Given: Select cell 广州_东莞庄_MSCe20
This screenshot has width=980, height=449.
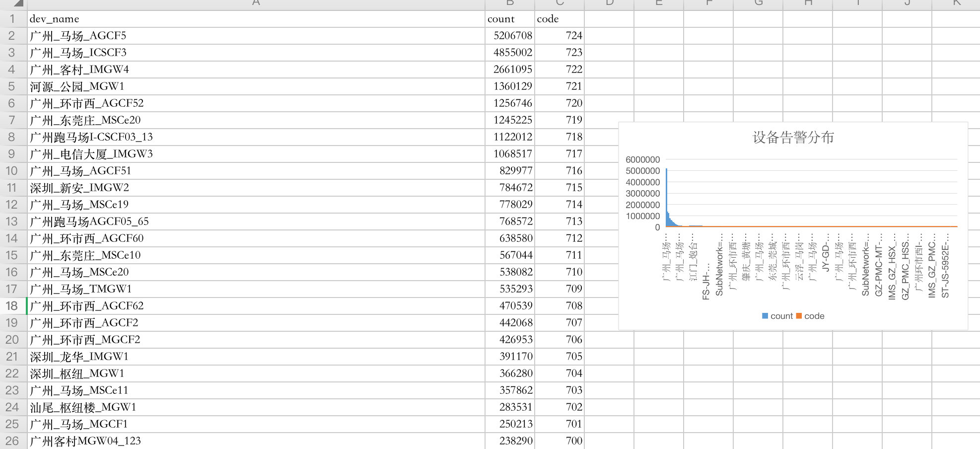Looking at the screenshot, I should coord(256,120).
